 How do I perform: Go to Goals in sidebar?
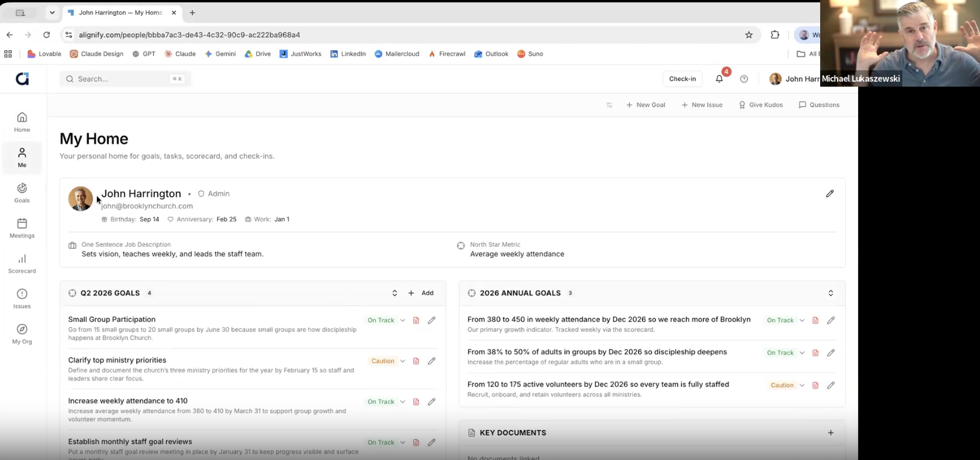point(22,193)
